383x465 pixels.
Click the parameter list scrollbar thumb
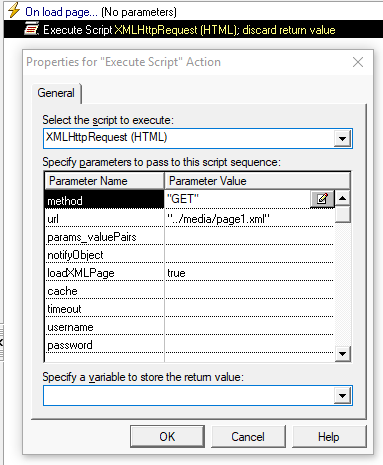click(x=343, y=214)
